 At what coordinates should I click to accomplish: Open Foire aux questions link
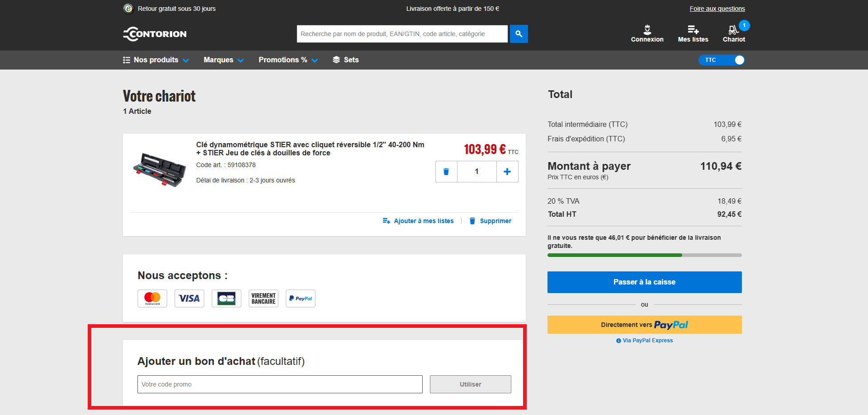click(x=717, y=9)
